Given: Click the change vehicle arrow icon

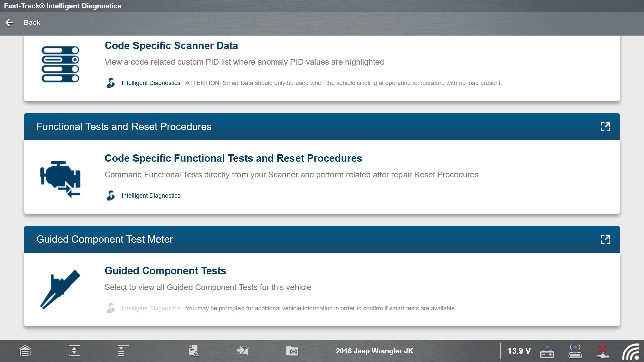Looking at the screenshot, I should click(243, 351).
